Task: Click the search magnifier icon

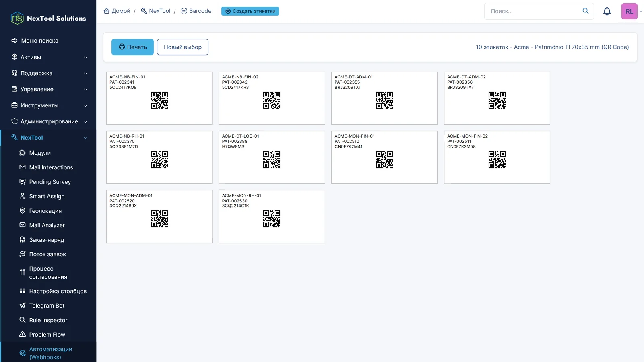Action: [586, 11]
